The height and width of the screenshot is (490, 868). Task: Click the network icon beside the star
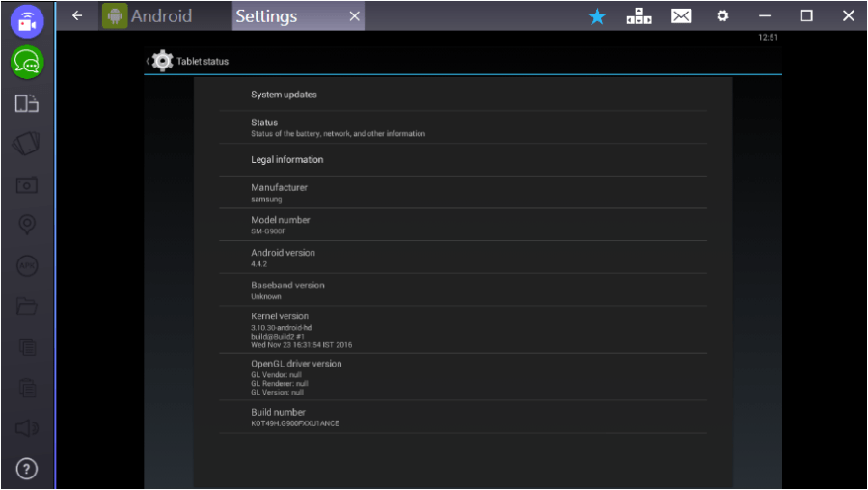638,16
